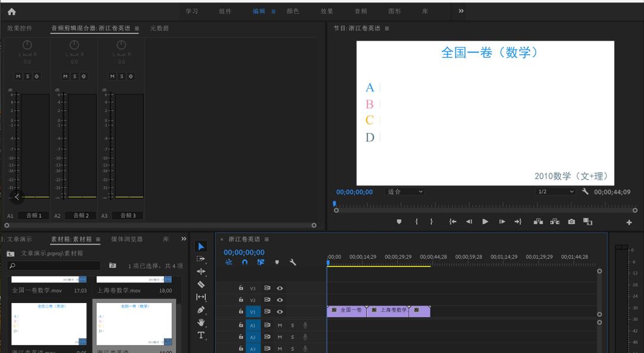Choose the Hand tool
Screen dimensions: 644x353
pyautogui.click(x=201, y=322)
